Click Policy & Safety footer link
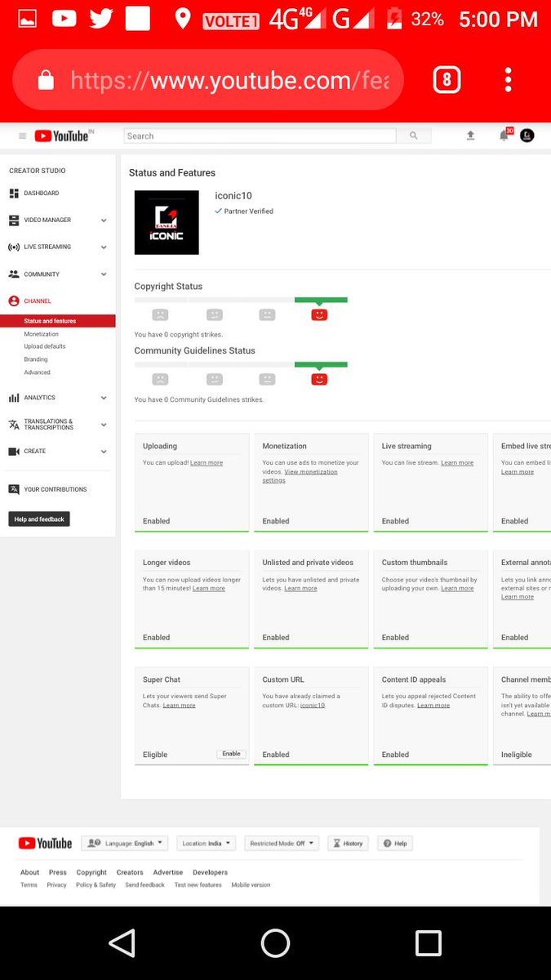The image size is (551, 980). (x=96, y=885)
